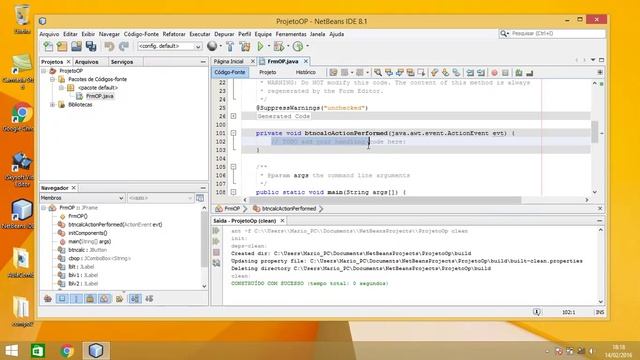Open the Refatorar menu
Image resolution: width=640 pixels, height=360 pixels.
pos(174,34)
